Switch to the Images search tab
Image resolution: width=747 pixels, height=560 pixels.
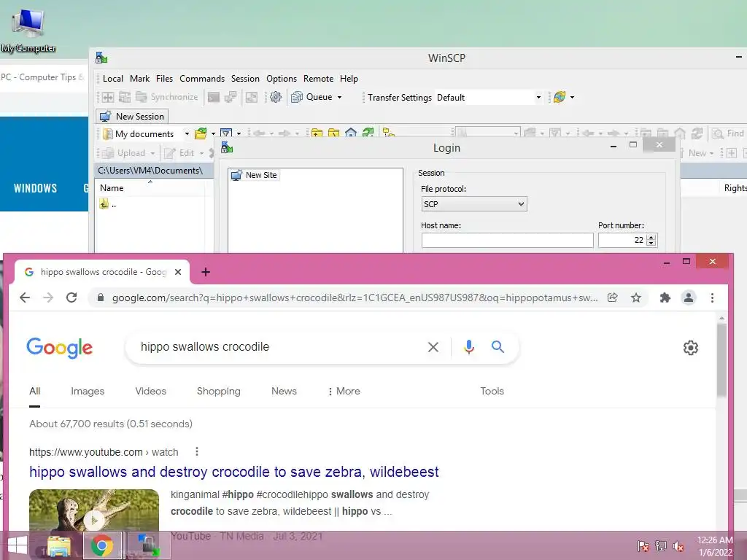(x=88, y=391)
